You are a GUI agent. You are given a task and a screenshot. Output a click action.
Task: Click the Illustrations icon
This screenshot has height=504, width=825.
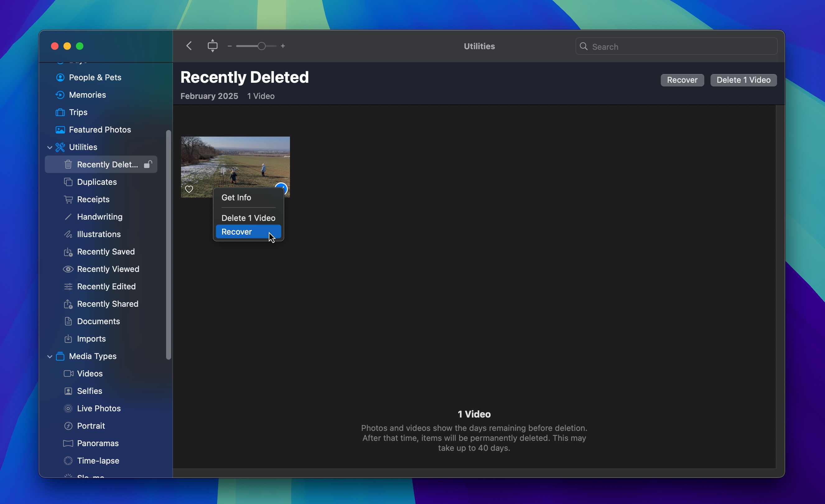(68, 234)
